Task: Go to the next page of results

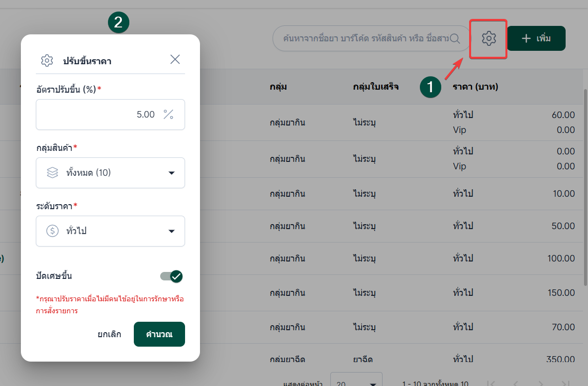Action: (x=540, y=383)
